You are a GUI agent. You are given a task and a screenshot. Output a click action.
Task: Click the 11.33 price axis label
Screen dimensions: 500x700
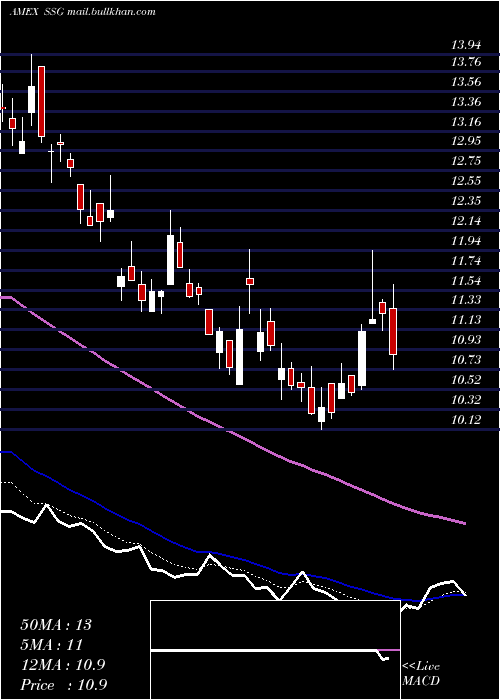point(466,300)
